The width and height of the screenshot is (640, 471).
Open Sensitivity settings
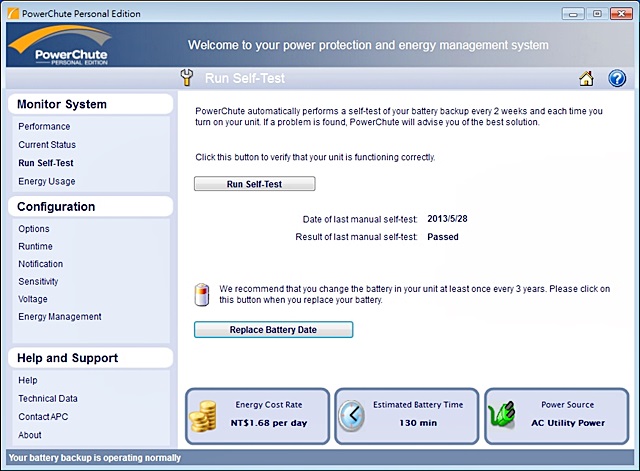38,282
